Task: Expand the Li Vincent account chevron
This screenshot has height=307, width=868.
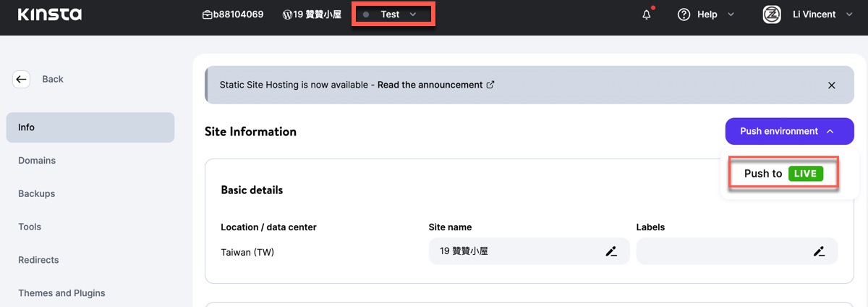Action: point(849,14)
